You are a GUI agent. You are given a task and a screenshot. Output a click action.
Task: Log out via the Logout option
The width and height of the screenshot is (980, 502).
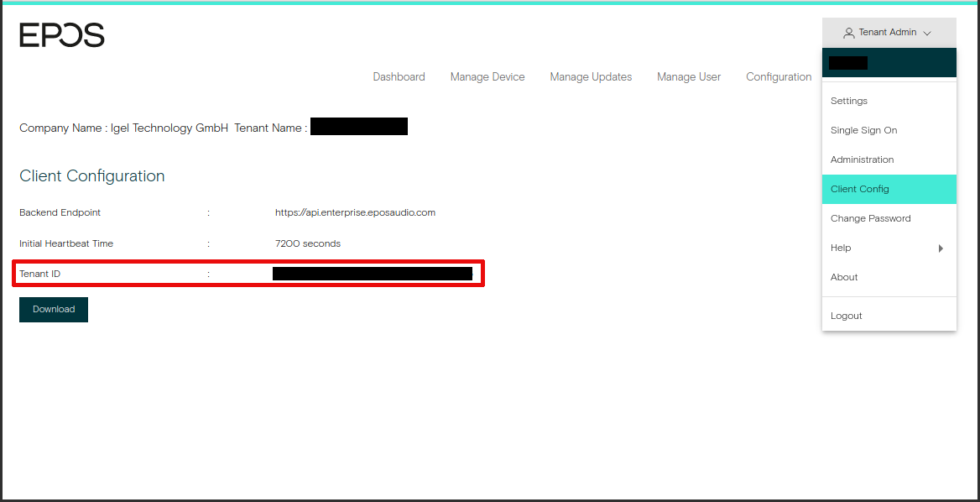click(846, 316)
